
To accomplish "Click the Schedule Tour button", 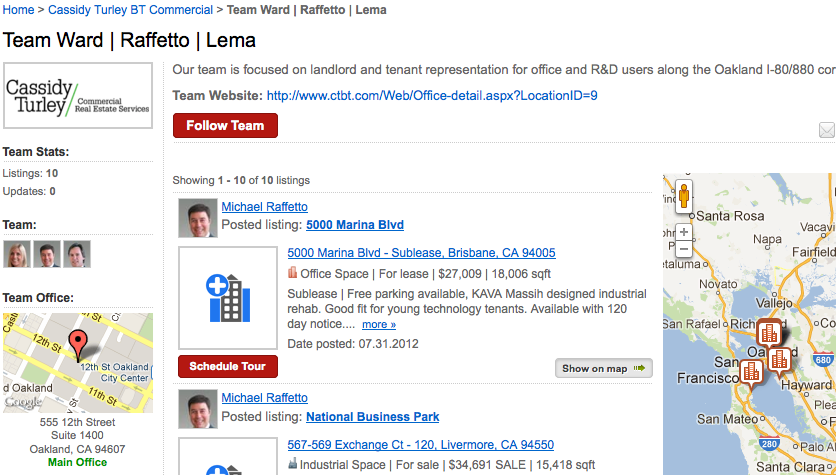I will click(x=228, y=366).
